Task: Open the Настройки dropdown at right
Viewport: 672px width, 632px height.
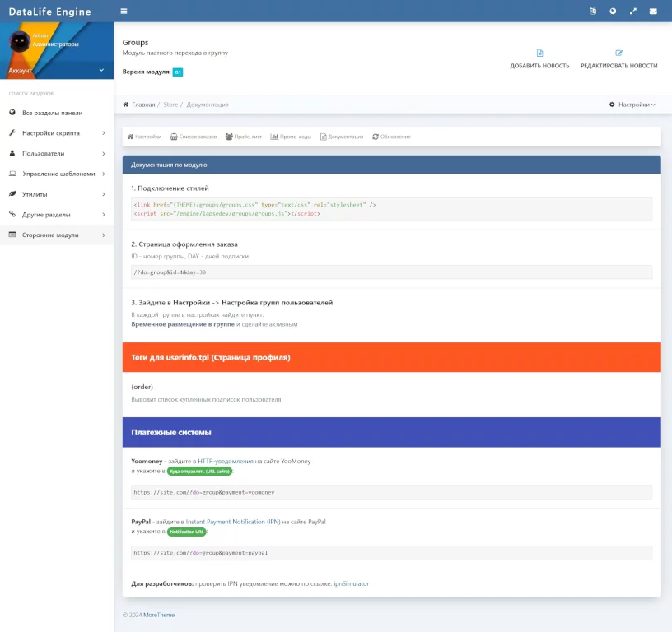Action: [x=632, y=105]
